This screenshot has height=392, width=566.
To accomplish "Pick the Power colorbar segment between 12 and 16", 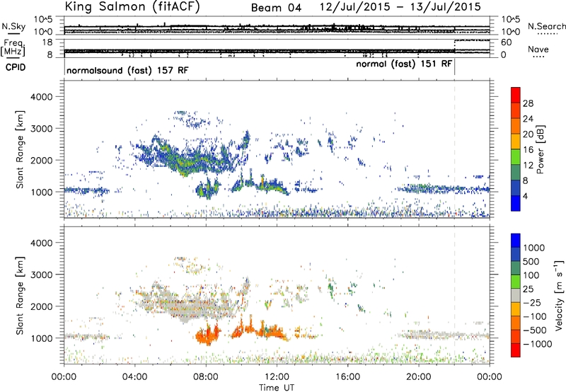I will point(516,157).
